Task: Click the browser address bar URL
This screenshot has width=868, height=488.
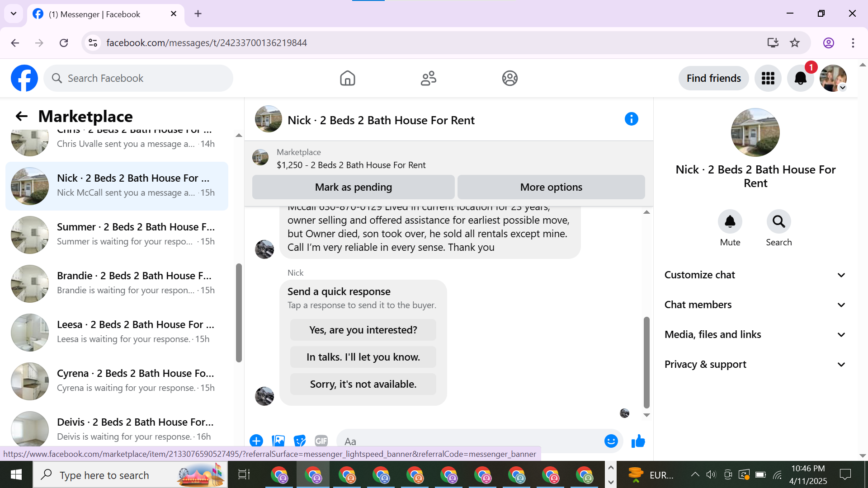Action: tap(207, 43)
